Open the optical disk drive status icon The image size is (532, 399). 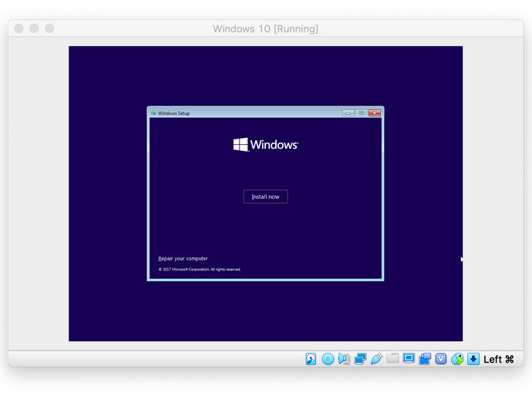point(328,359)
